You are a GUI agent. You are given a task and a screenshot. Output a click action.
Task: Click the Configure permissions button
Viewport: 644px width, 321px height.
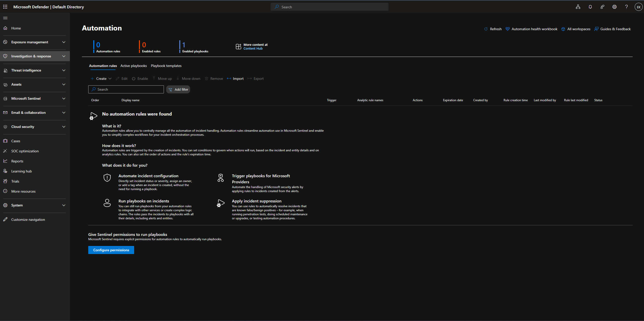pos(111,250)
